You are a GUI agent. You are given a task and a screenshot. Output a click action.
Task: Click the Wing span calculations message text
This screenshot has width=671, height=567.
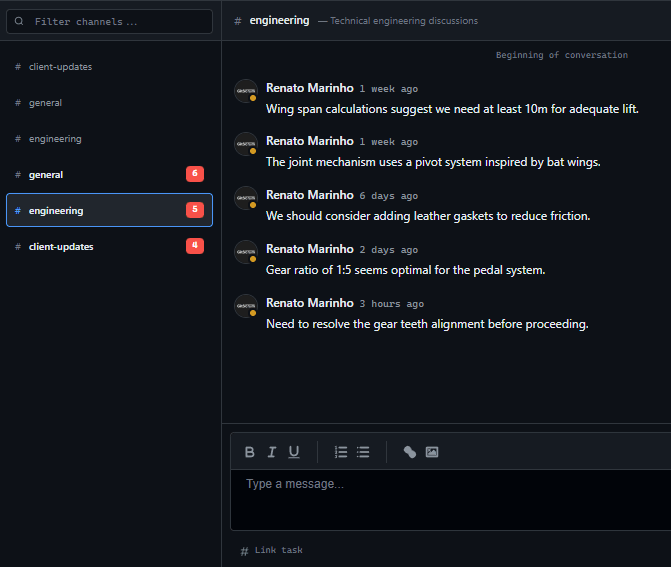tap(452, 109)
